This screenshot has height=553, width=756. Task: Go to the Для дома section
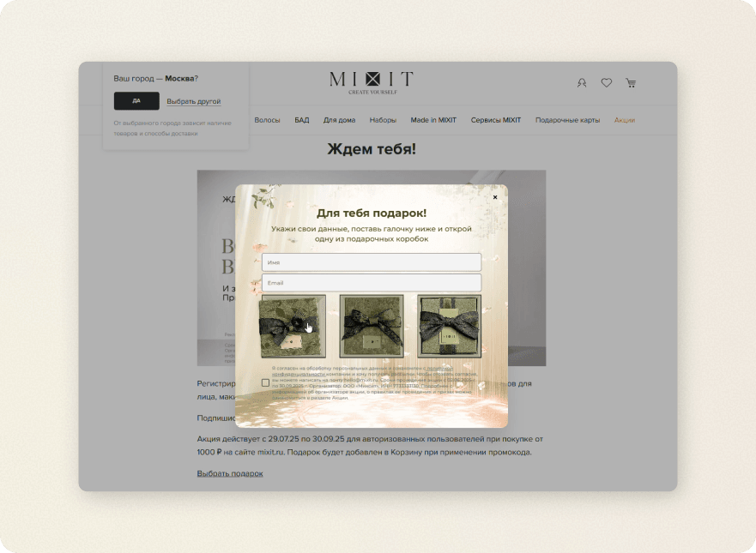[x=340, y=120]
